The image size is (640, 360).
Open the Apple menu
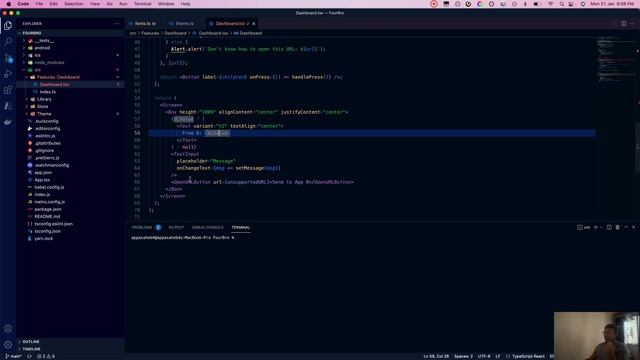(9, 4)
